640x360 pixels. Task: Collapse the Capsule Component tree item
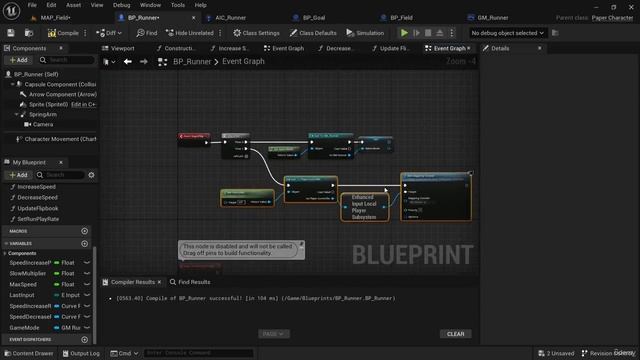coord(13,84)
